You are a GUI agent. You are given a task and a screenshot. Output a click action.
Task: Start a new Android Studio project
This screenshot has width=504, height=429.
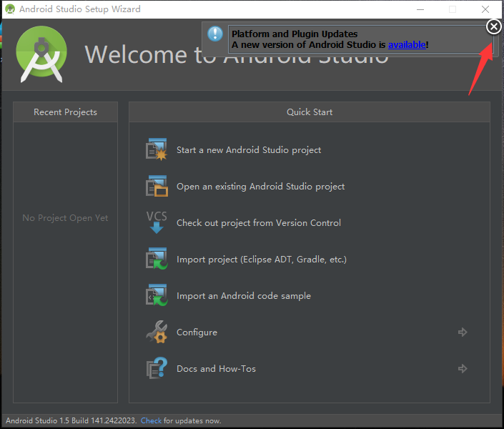(x=249, y=150)
